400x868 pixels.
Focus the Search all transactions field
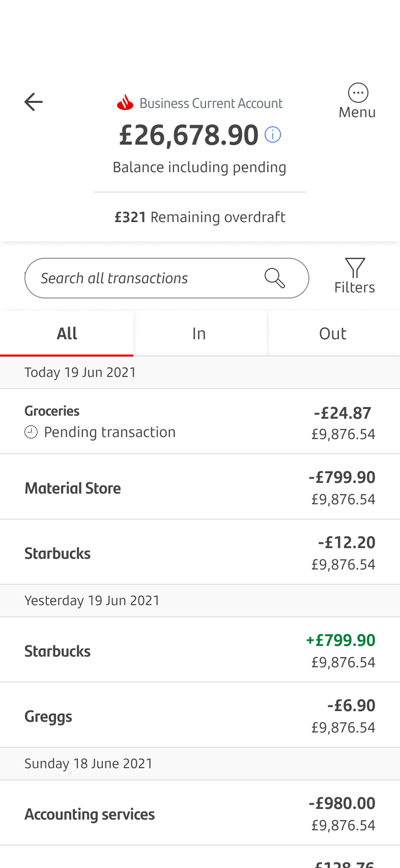[142, 278]
